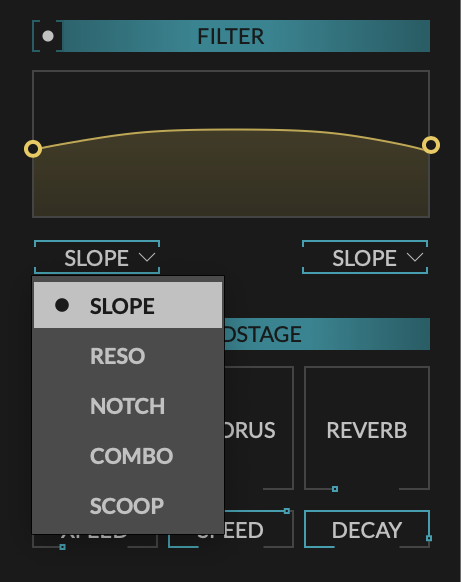This screenshot has width=461, height=582.
Task: Click the small square handle beside DECAY
Action: click(x=429, y=538)
